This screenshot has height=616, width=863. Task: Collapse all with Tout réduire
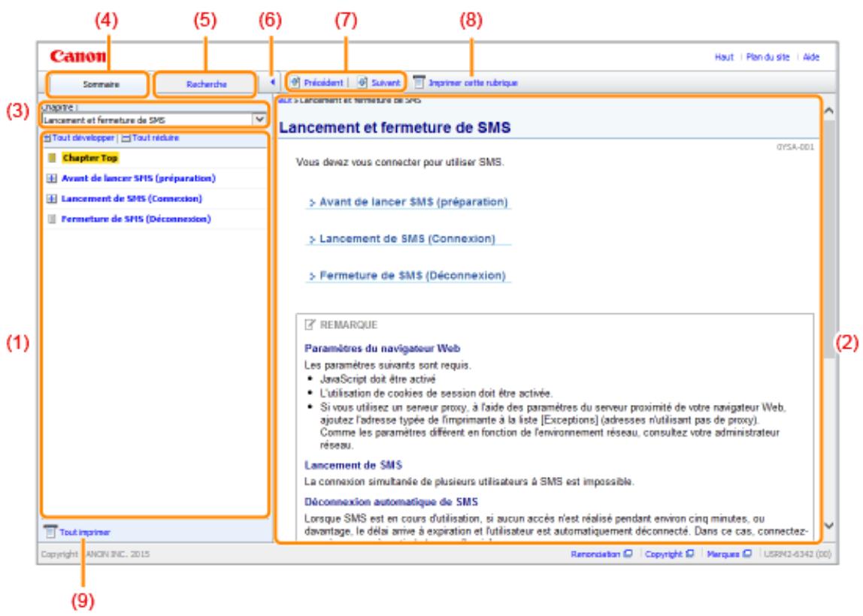(155, 138)
